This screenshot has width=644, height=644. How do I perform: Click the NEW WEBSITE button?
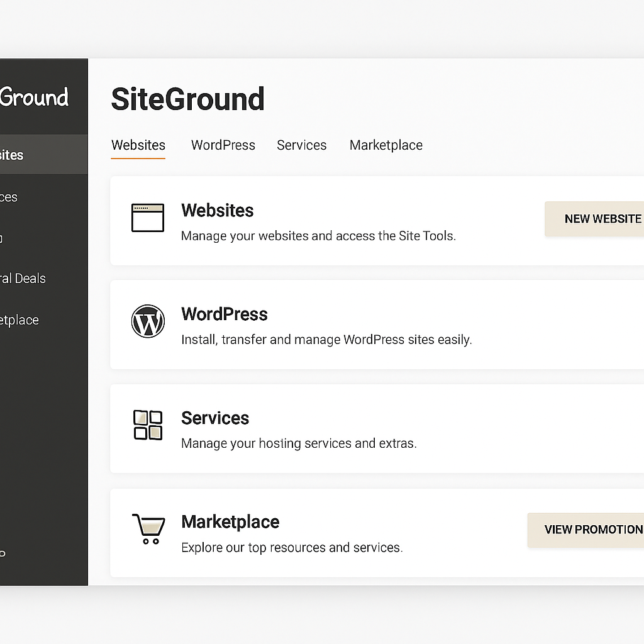click(x=594, y=219)
